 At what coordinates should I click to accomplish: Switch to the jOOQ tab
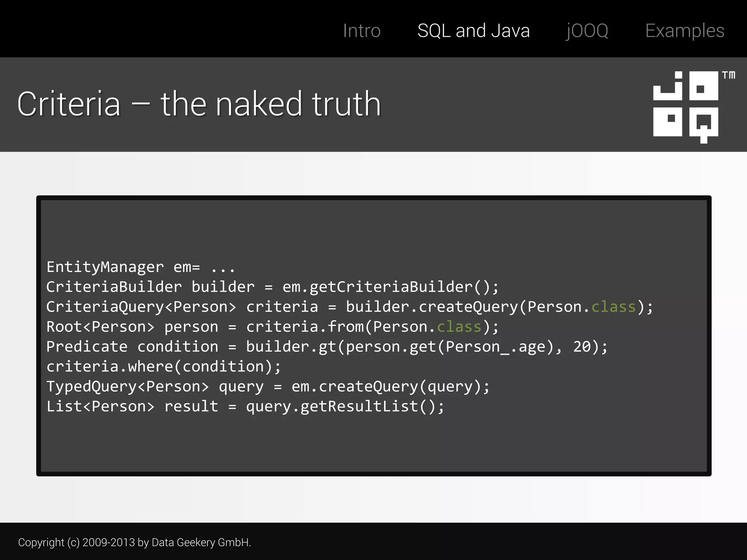coord(587,31)
